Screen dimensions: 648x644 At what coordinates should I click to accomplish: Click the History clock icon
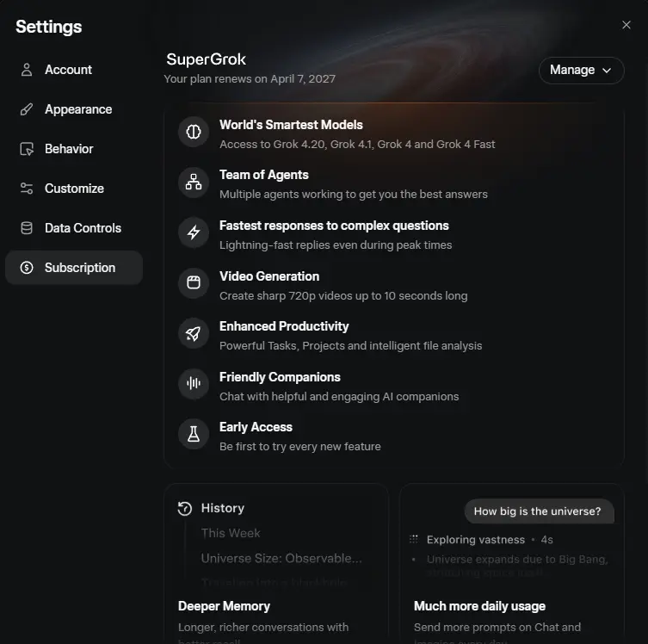click(x=185, y=509)
